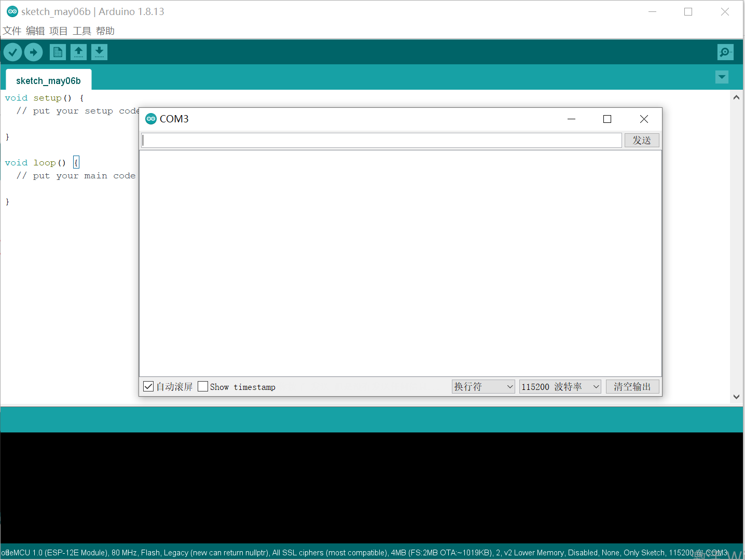The image size is (745, 560).
Task: Click the serial monitor output area
Action: point(401,263)
